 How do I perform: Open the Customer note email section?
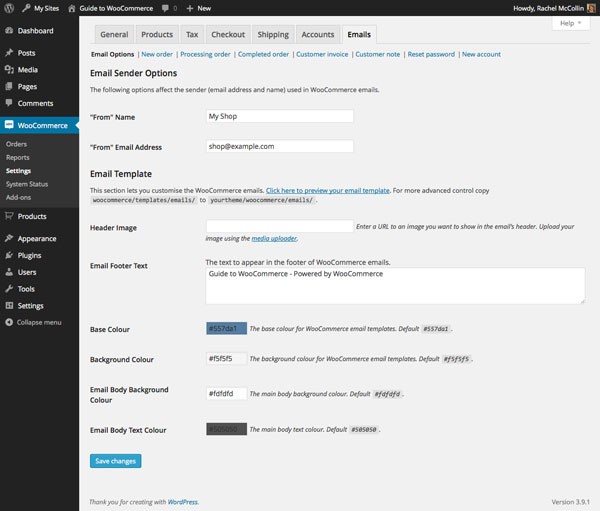[377, 54]
